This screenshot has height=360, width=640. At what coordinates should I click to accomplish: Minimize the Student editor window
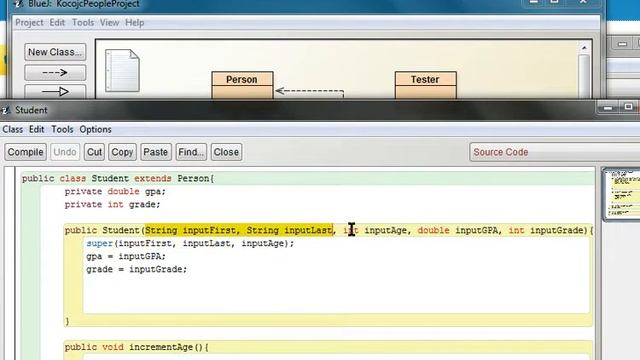(x=608, y=108)
